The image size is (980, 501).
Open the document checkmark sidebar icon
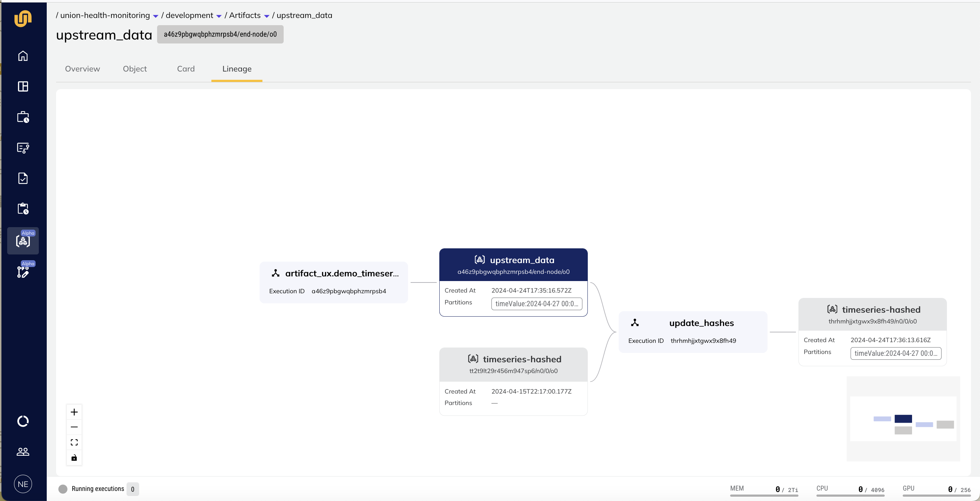click(23, 178)
